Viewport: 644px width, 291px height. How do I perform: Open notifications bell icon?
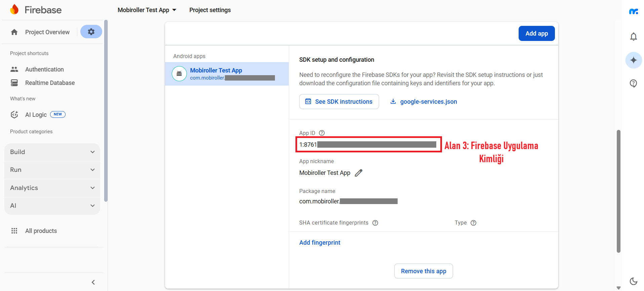(633, 36)
